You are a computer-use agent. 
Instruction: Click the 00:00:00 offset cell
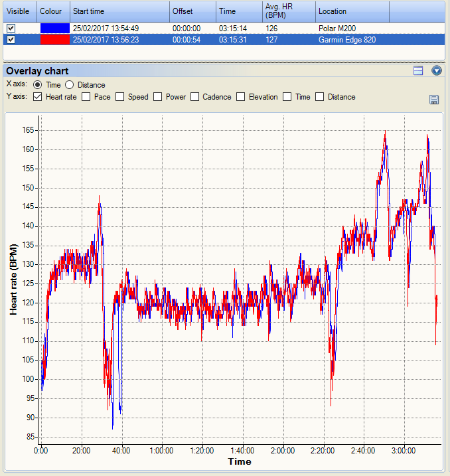click(187, 29)
